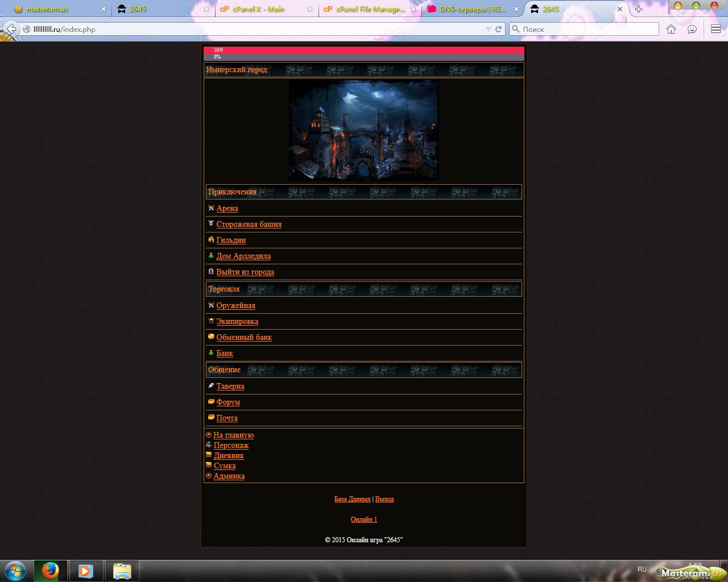
Task: Expand the address bar history dropdown arrow
Action: click(x=489, y=29)
